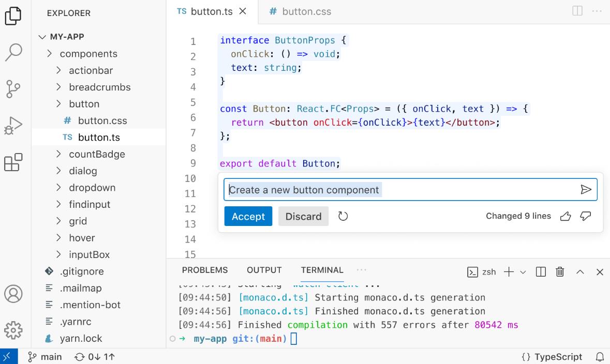Open the Explorer view in activity bar

coord(13,16)
